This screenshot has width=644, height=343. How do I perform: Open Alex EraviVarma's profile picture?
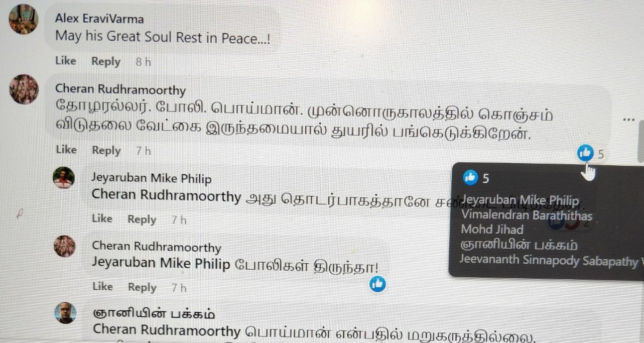(23, 19)
